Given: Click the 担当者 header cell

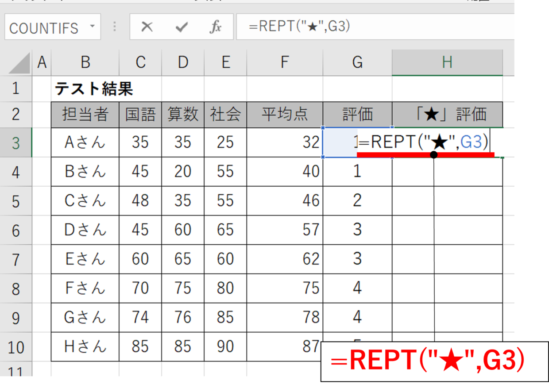Looking at the screenshot, I should [x=85, y=115].
